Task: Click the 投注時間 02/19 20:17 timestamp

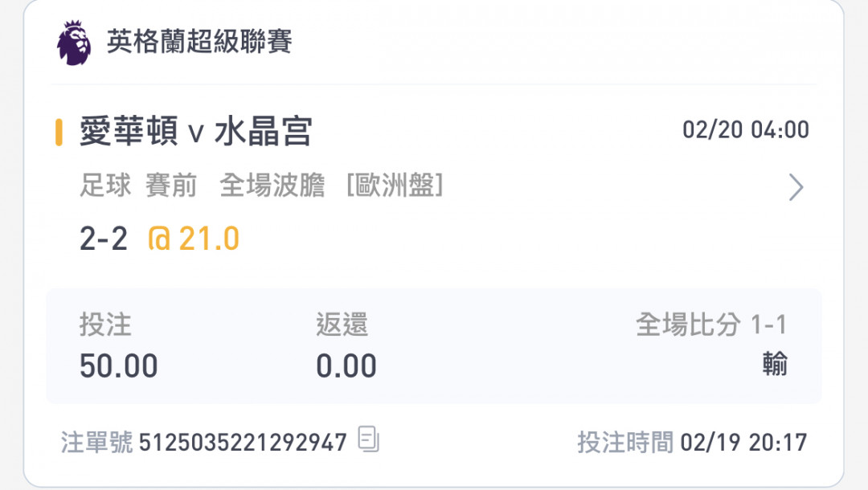Action: tap(692, 443)
